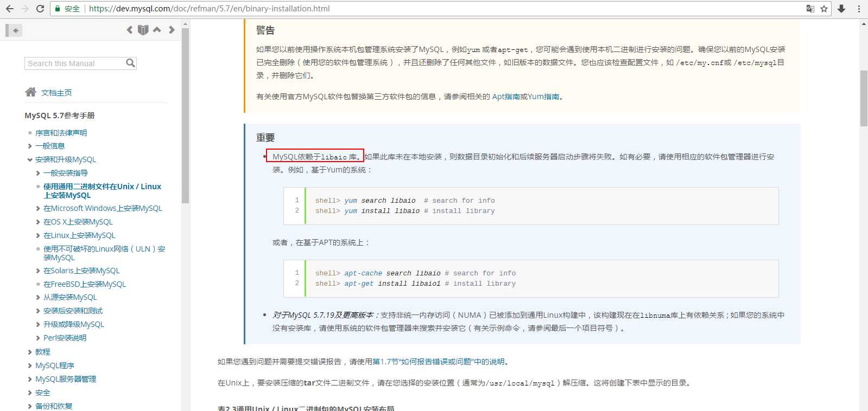The width and height of the screenshot is (868, 411).
Task: Expand 一般信息 section chevron
Action: [30, 146]
